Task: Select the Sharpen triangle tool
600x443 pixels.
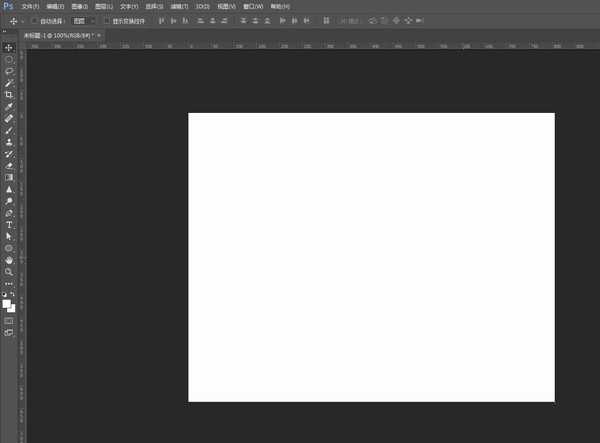Action: coord(9,189)
